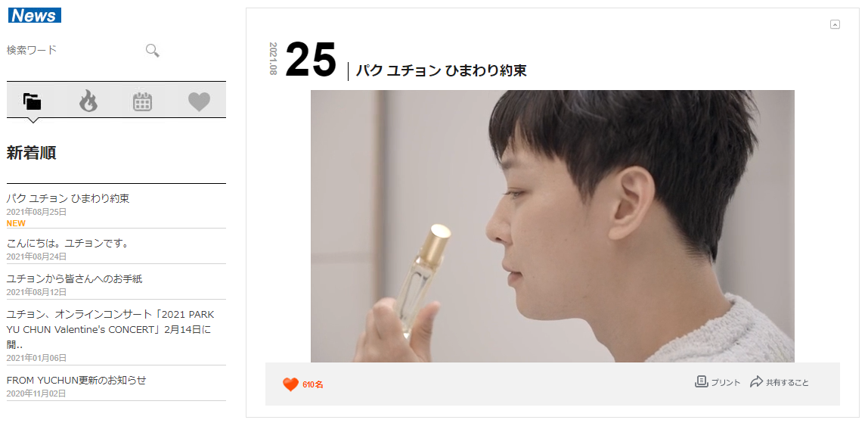Image resolution: width=868 pixels, height=423 pixels.
Task: Open post こんにちは。ユチョンです。
Action: [x=67, y=243]
